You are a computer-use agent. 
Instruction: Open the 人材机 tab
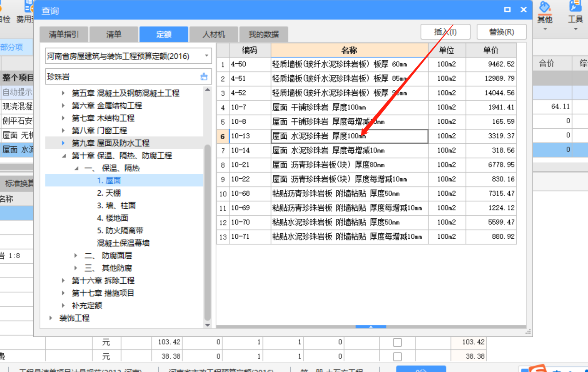(x=214, y=34)
